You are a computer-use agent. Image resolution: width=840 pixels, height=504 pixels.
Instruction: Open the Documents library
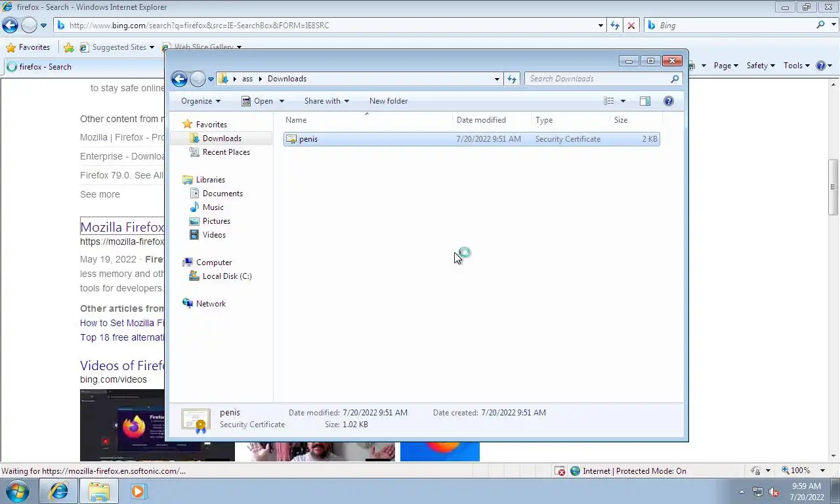pyautogui.click(x=222, y=194)
